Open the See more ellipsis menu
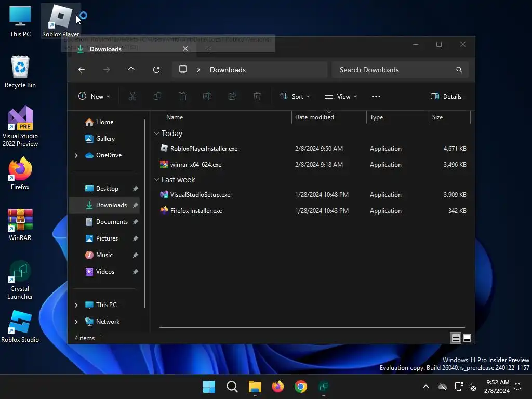Screen dimensions: 532x399 click(x=376, y=96)
